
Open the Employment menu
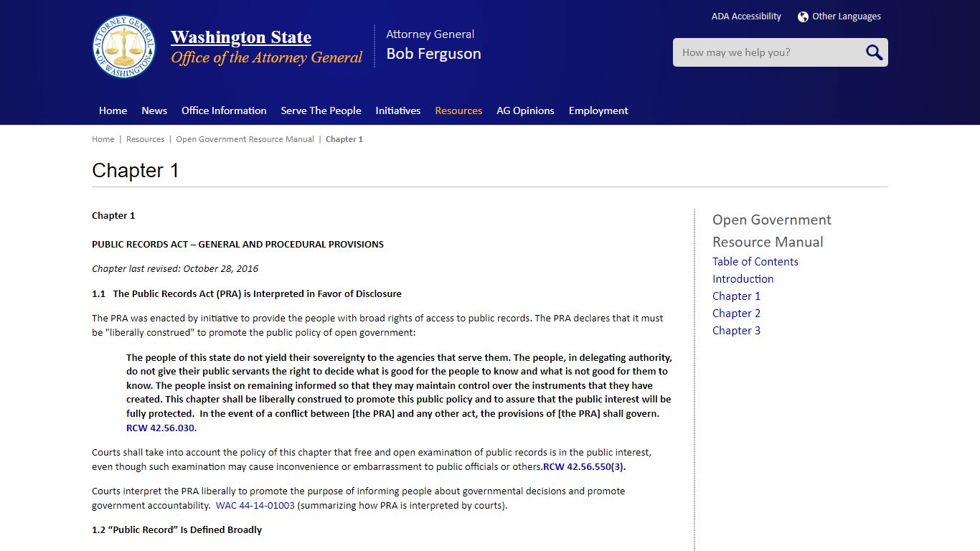coord(598,110)
